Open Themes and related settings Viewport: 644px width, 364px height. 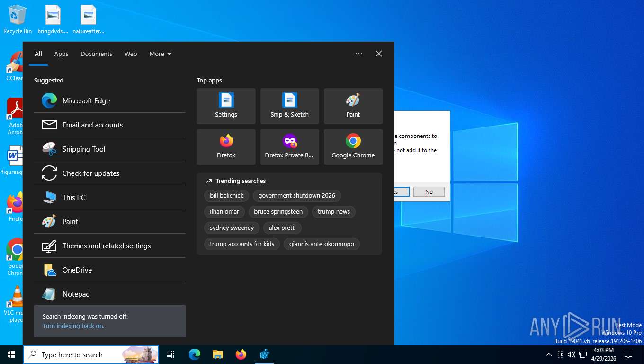point(109,246)
